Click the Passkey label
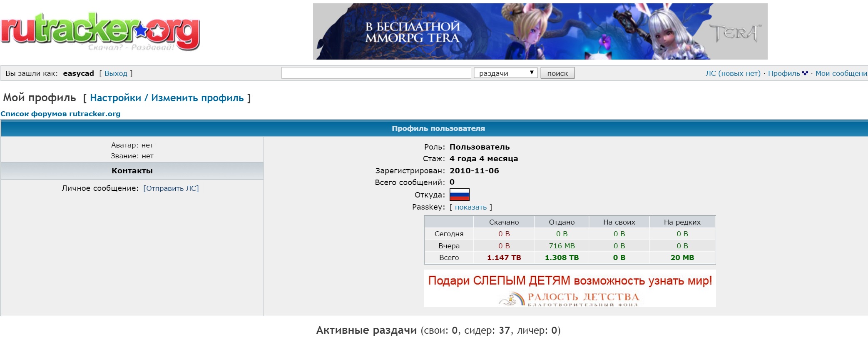Viewport: 868px width, 360px height. point(428,207)
